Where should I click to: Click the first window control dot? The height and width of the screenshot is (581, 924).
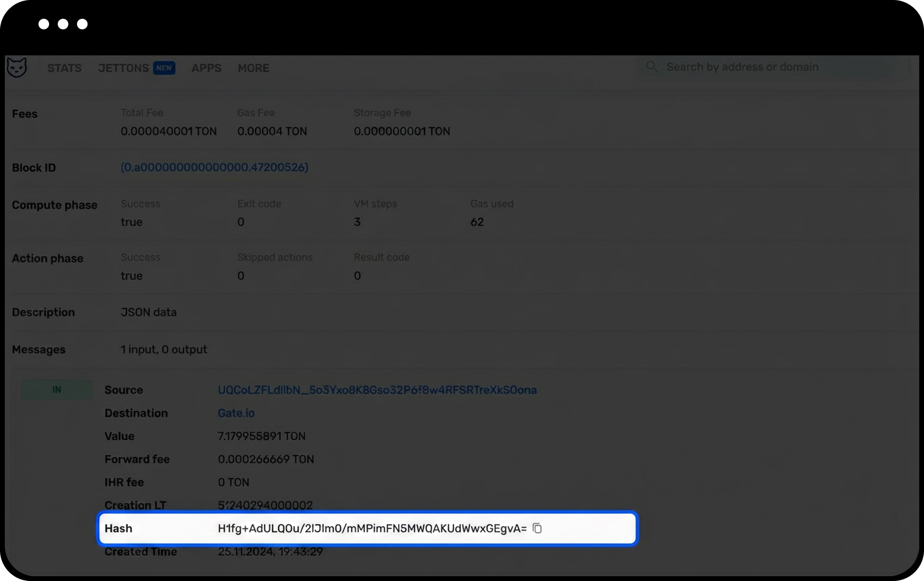[44, 24]
